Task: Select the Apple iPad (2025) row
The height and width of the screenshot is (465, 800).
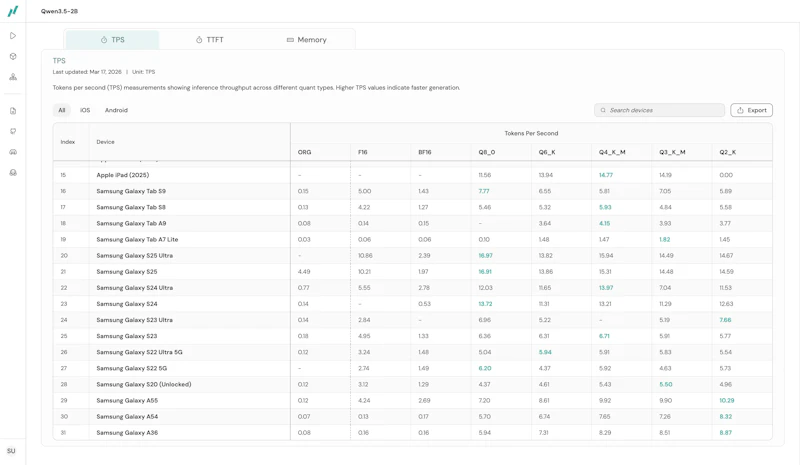Action: coord(412,175)
